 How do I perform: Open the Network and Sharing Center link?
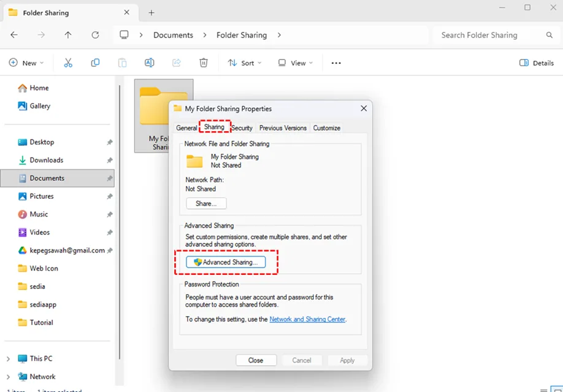pyautogui.click(x=307, y=319)
